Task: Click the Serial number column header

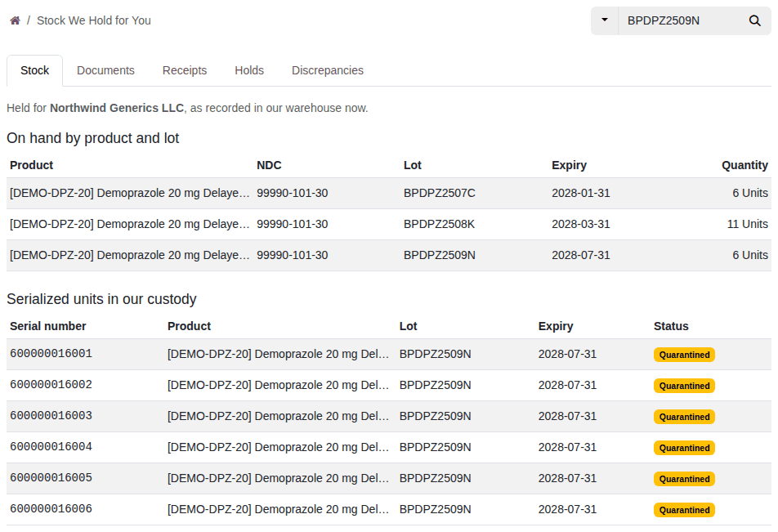Action: (x=48, y=326)
